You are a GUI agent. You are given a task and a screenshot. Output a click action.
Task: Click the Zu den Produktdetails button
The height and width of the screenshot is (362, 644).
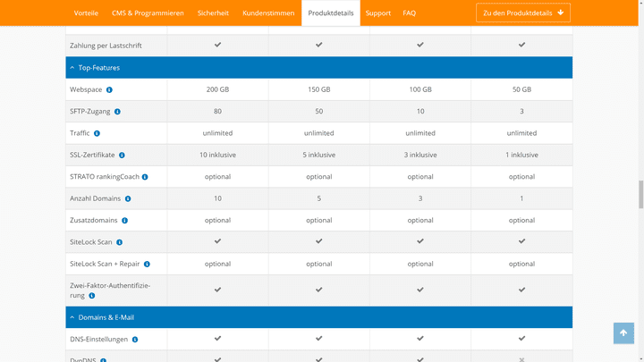pos(523,13)
